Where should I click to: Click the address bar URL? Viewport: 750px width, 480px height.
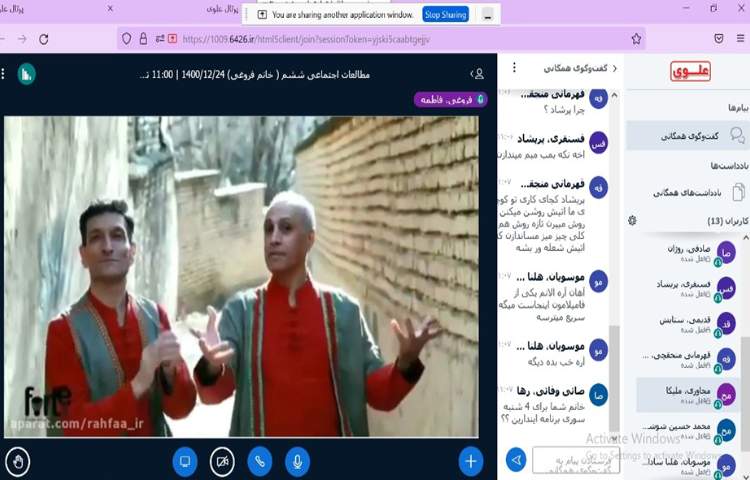coord(306,39)
